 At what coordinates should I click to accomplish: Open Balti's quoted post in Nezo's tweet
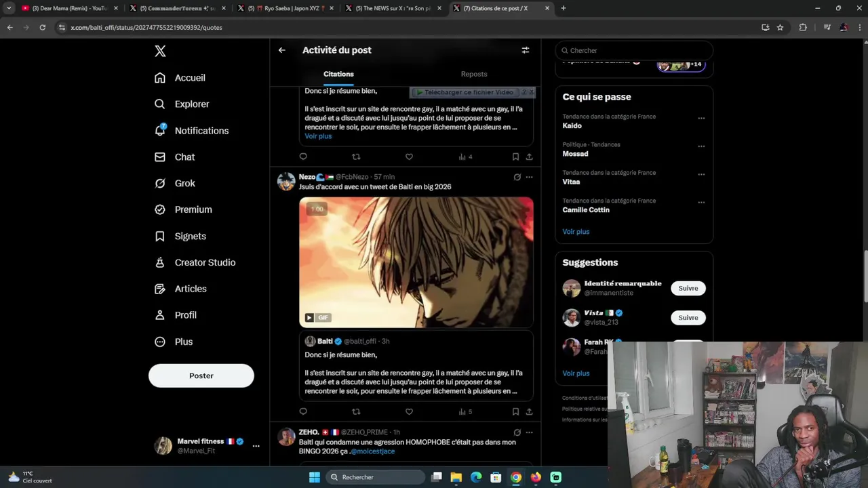[416, 366]
